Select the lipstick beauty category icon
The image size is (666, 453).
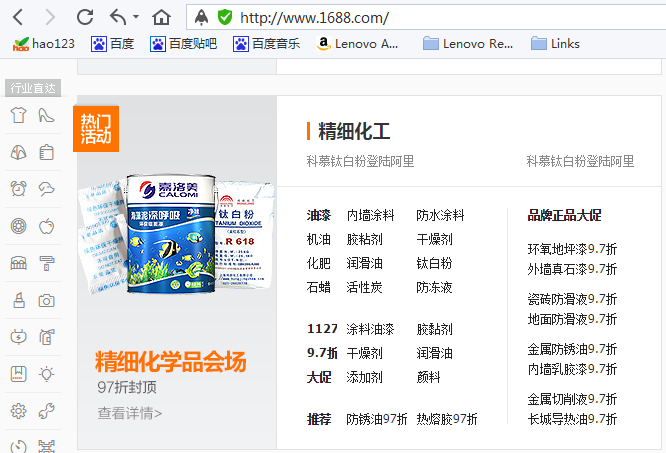19,300
